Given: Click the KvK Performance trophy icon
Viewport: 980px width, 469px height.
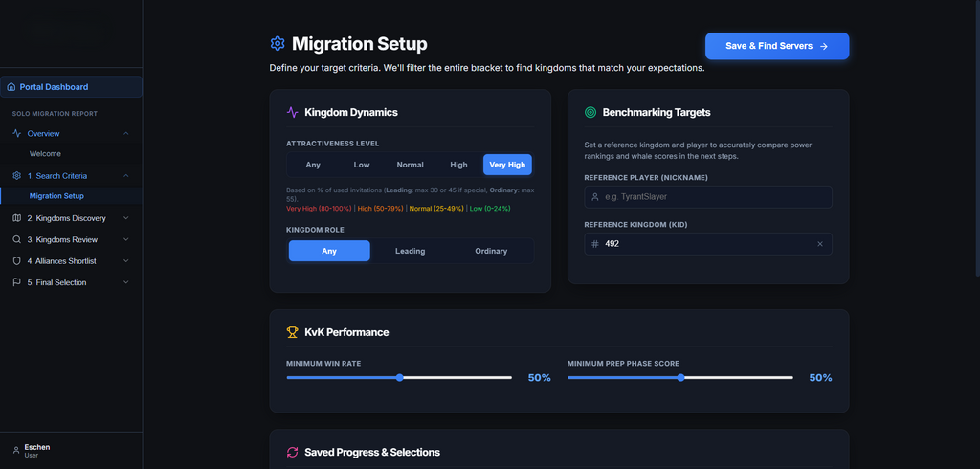Looking at the screenshot, I should [293, 332].
